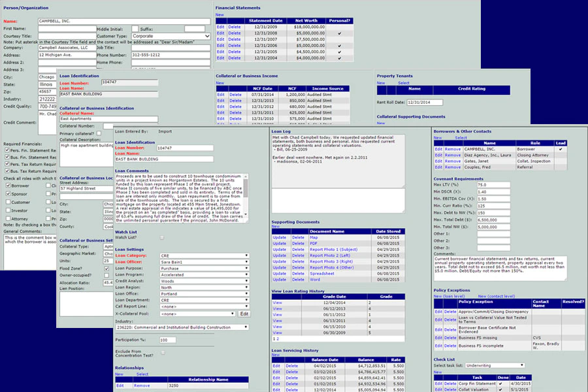This screenshot has height=392, width=588.
Task: Click New under Collateral or Business Income
Action: [x=220, y=83]
